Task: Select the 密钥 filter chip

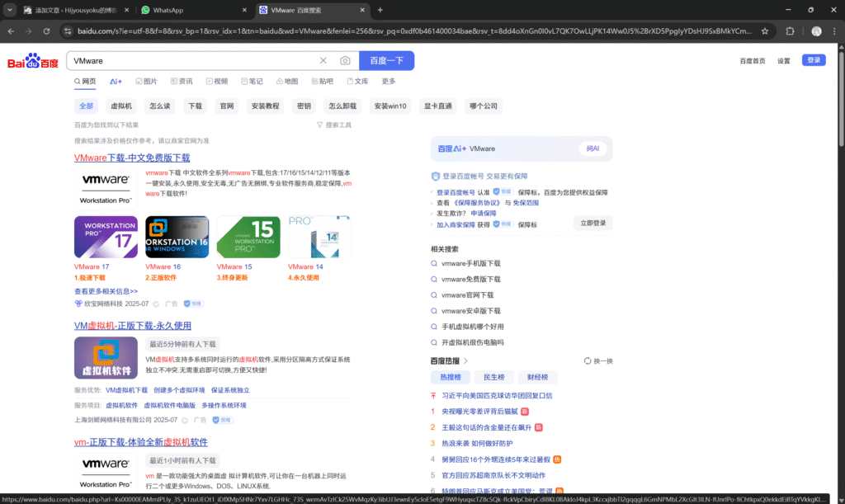Action: click(x=304, y=106)
